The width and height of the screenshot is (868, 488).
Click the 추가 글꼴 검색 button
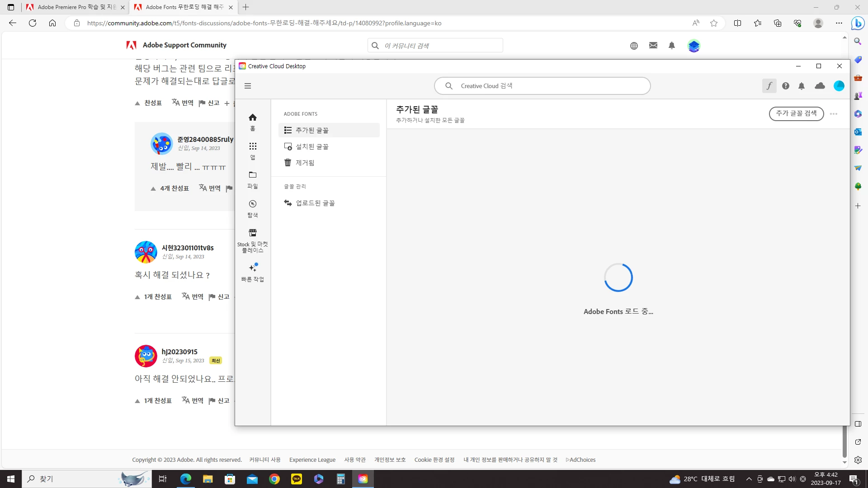(x=796, y=114)
